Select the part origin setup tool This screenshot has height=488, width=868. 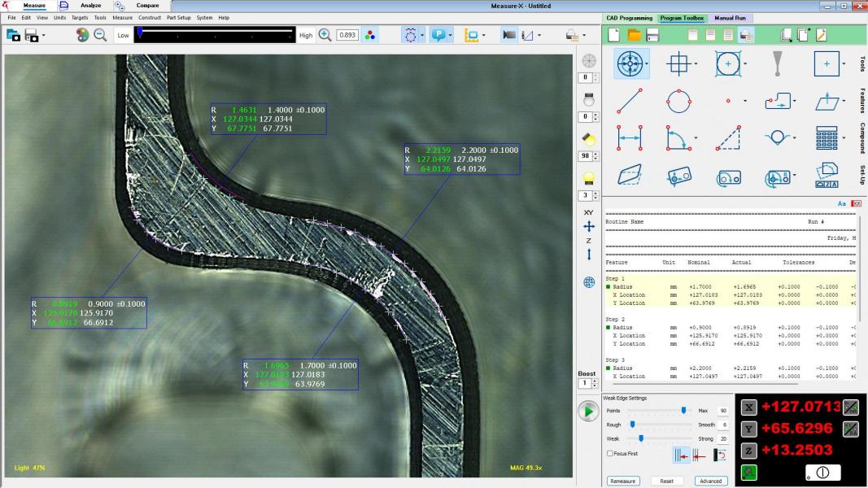point(678,176)
